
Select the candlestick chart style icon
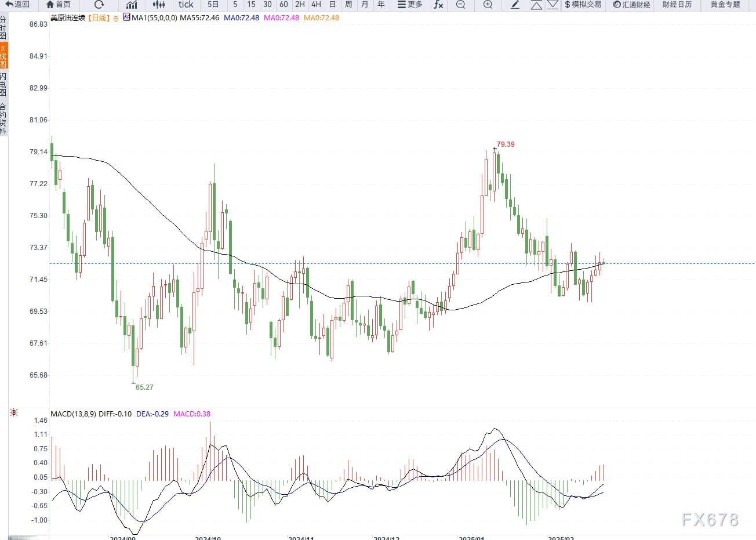(x=158, y=5)
